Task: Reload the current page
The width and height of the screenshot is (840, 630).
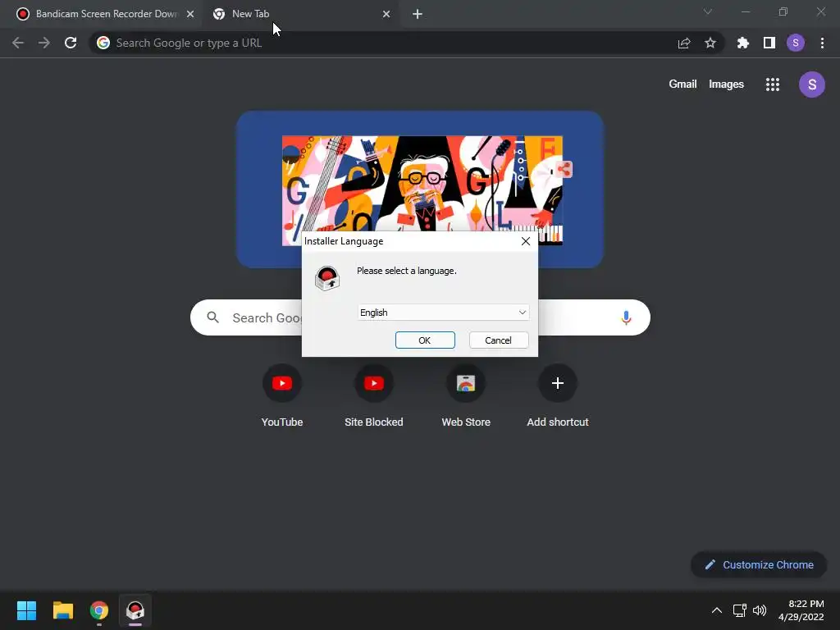Action: pyautogui.click(x=71, y=43)
